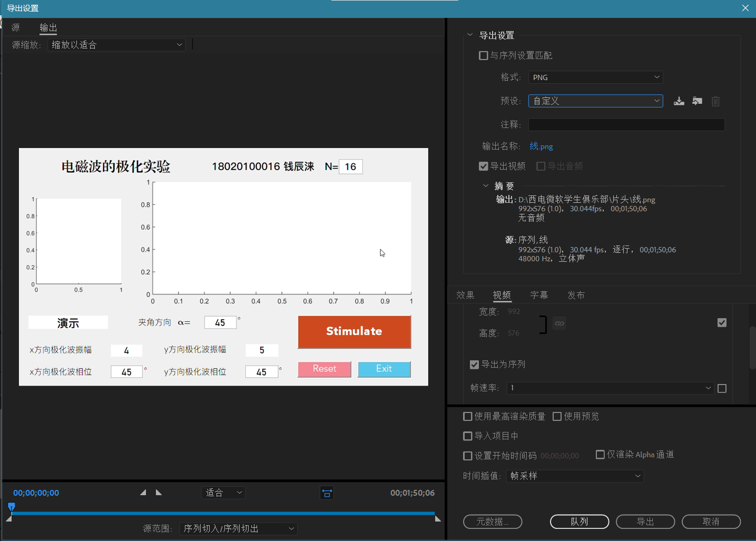Save a custom preset using the save icon
The image size is (756, 541).
point(679,101)
